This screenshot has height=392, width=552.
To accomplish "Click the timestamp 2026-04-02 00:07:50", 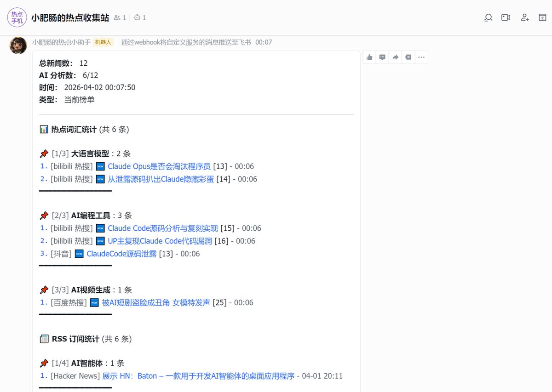I will pyautogui.click(x=100, y=87).
